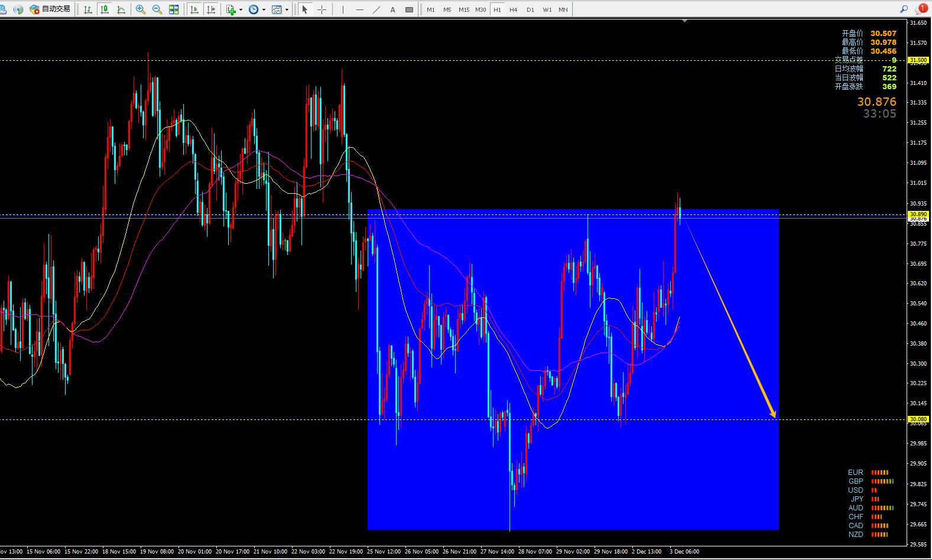Zoom in on the chart
Screen dimensions: 932x560
pos(141,9)
